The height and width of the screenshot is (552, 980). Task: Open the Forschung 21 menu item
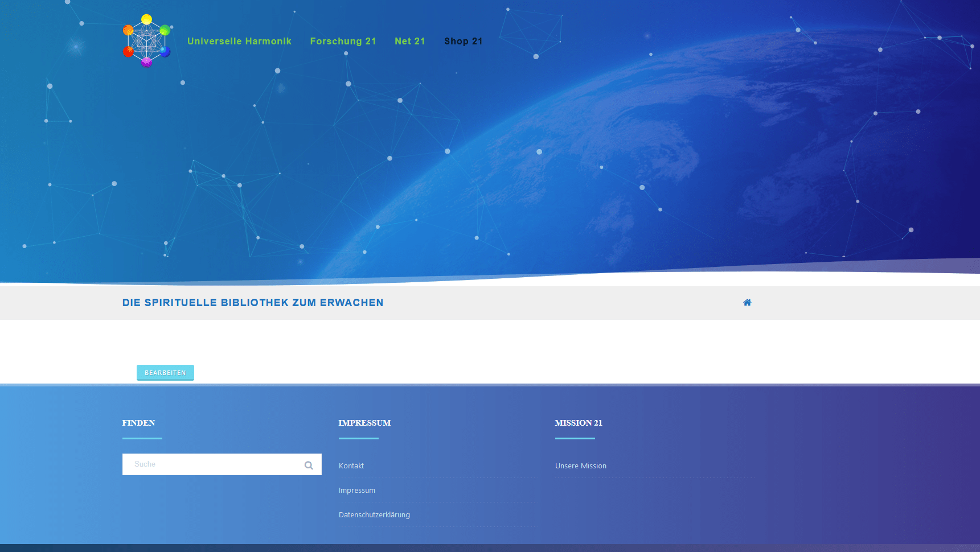[x=343, y=41]
